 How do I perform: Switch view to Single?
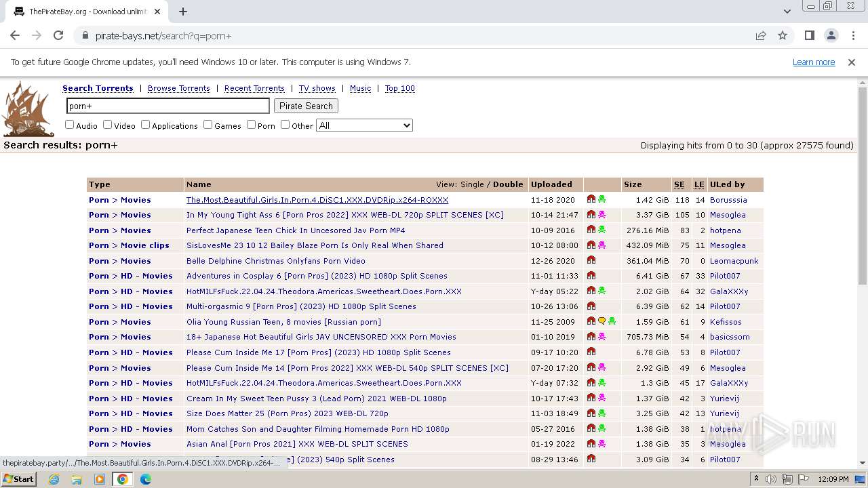(x=472, y=184)
